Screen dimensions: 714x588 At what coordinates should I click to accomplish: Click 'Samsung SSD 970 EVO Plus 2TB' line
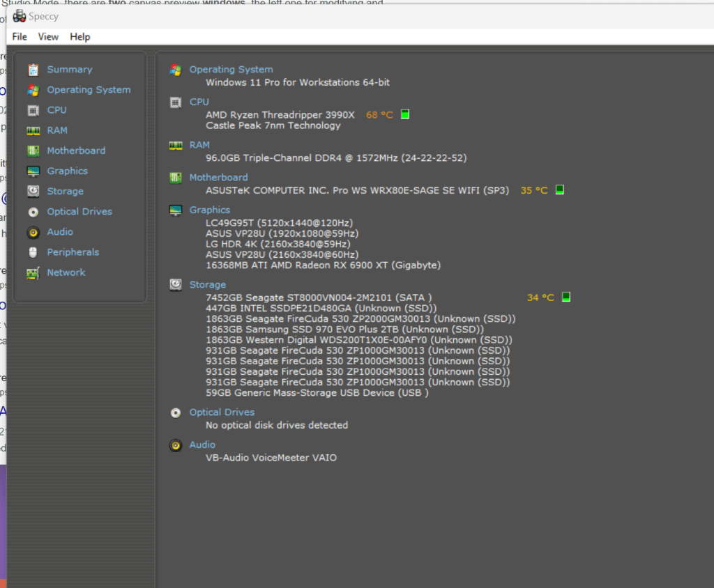[x=344, y=330]
